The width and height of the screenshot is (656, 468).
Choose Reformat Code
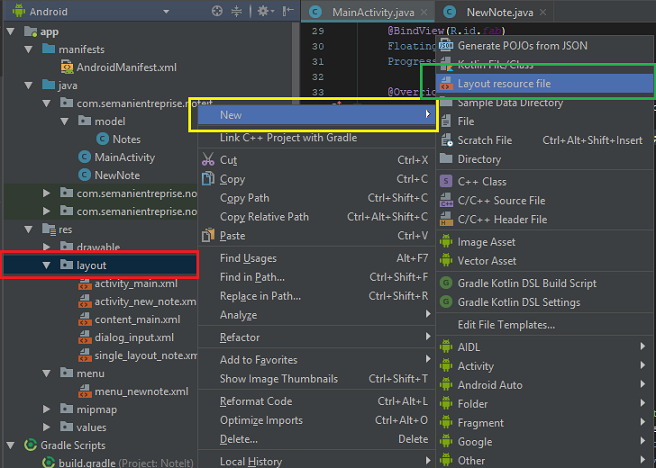[x=316, y=401]
